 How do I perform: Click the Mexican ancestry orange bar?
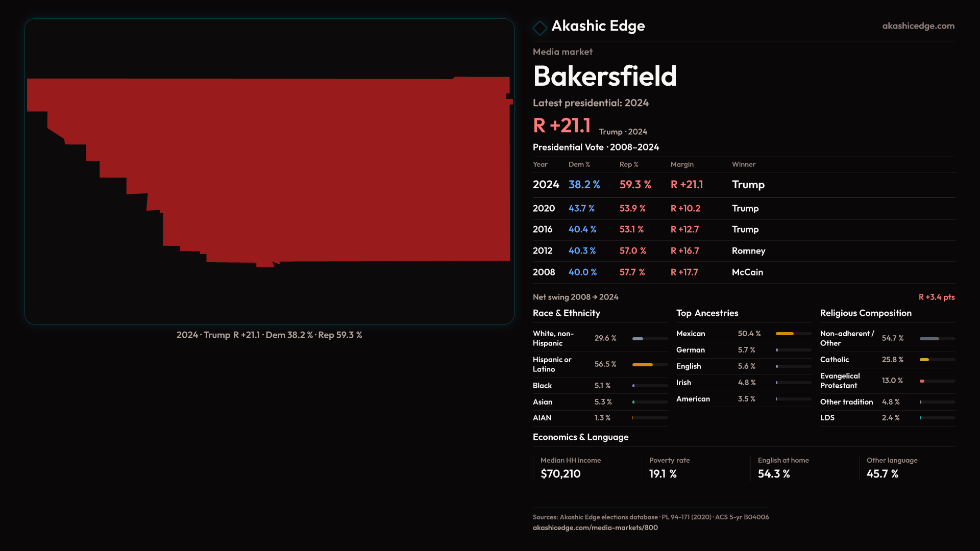[x=785, y=334]
